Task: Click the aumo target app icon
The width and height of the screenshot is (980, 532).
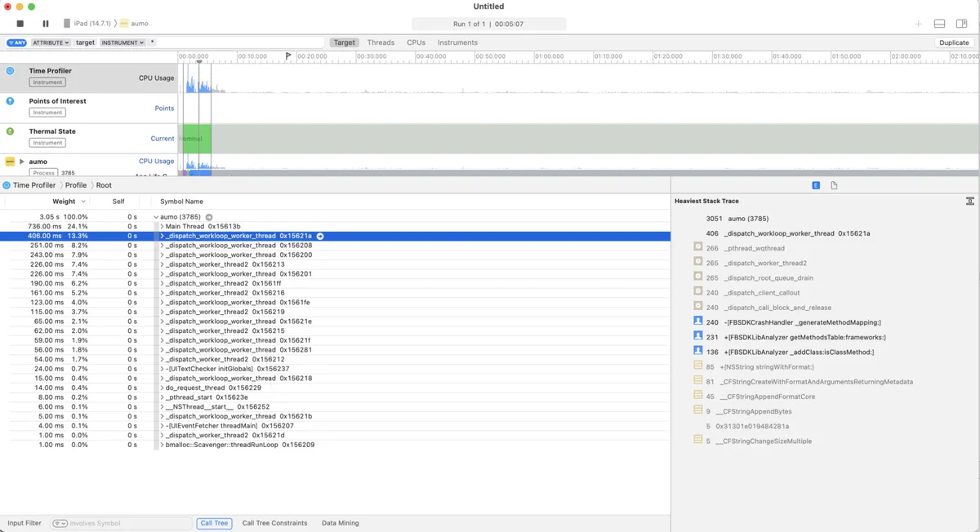Action: pos(124,24)
